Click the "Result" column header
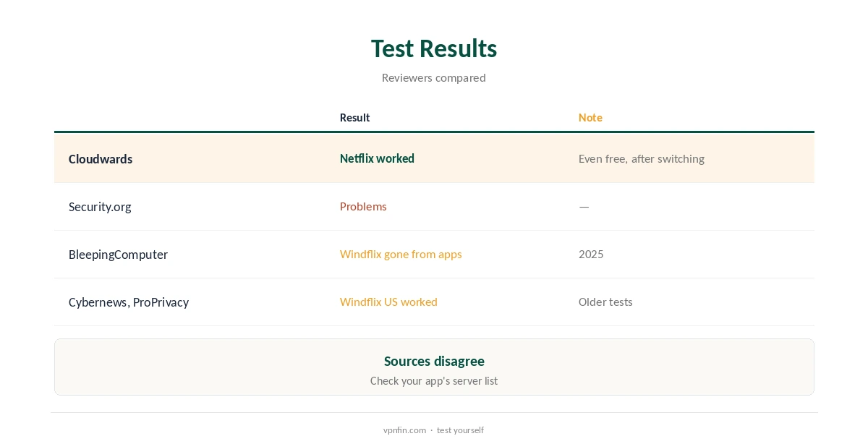 click(354, 117)
